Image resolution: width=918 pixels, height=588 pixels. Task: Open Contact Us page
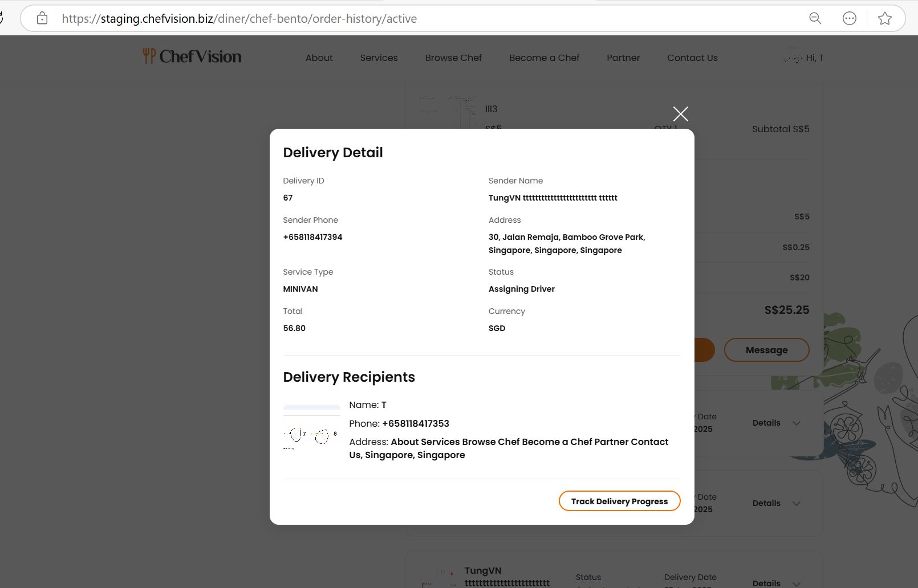coord(692,58)
